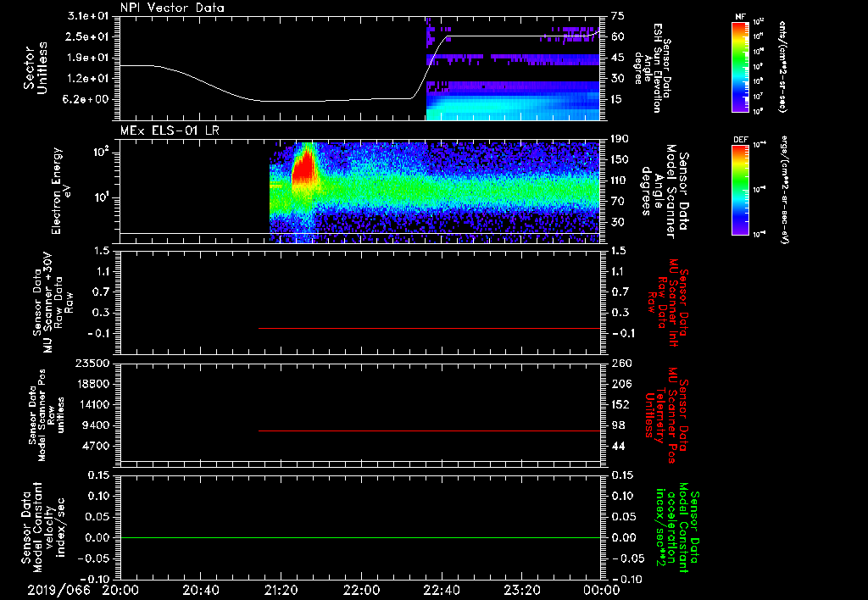
Task: Click the DEF energy flux color bar
Action: pyautogui.click(x=741, y=189)
